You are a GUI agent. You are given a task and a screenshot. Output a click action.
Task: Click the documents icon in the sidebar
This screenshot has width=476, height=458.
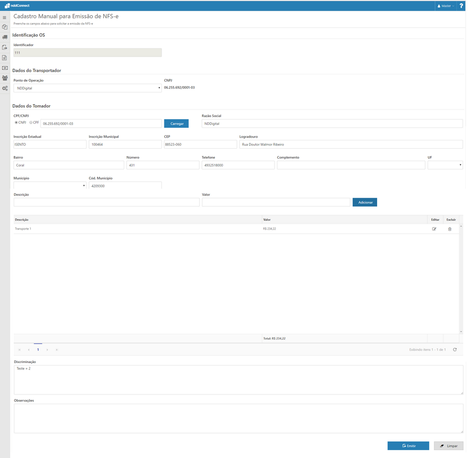[4, 27]
